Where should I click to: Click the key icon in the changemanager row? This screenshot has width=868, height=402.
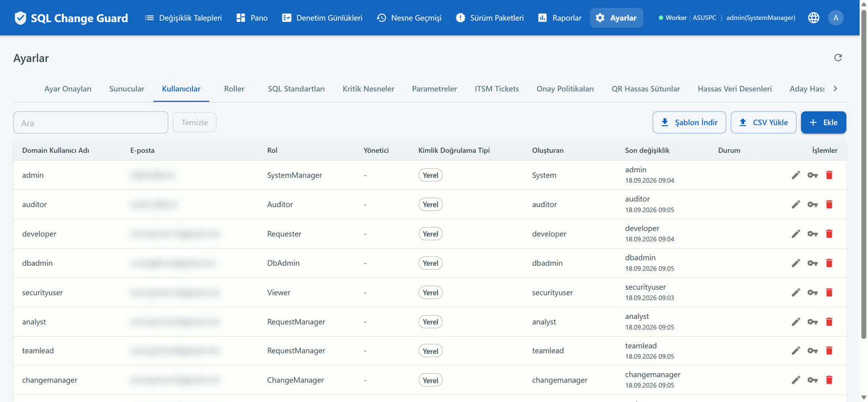(813, 380)
